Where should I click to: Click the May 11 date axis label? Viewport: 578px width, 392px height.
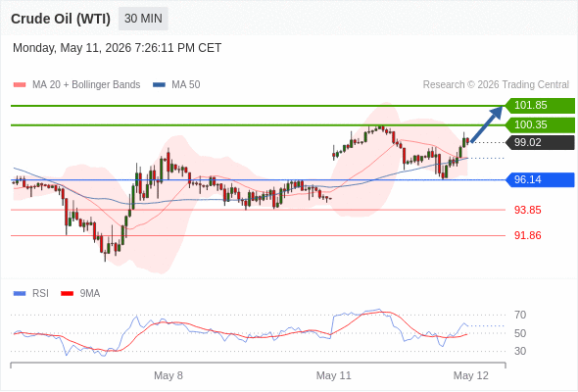pos(334,375)
